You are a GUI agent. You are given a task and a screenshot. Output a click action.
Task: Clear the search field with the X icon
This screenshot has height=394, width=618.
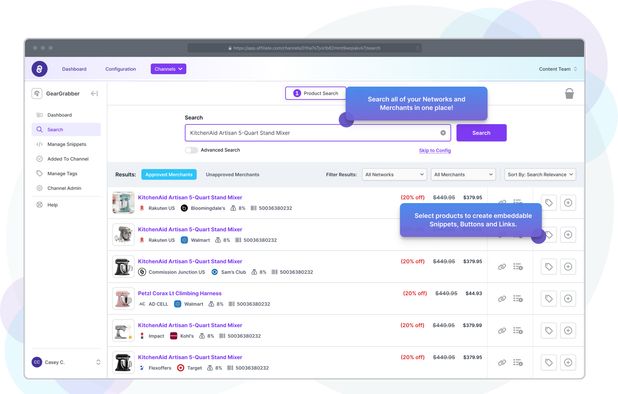click(443, 133)
